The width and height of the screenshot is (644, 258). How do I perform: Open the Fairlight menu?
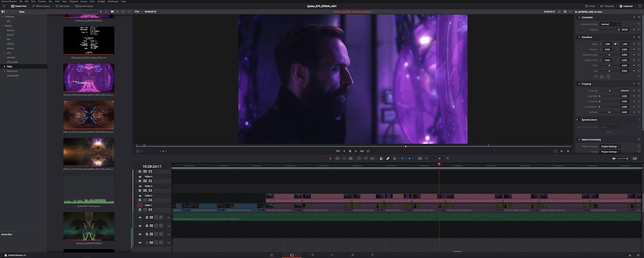pyautogui.click(x=101, y=2)
